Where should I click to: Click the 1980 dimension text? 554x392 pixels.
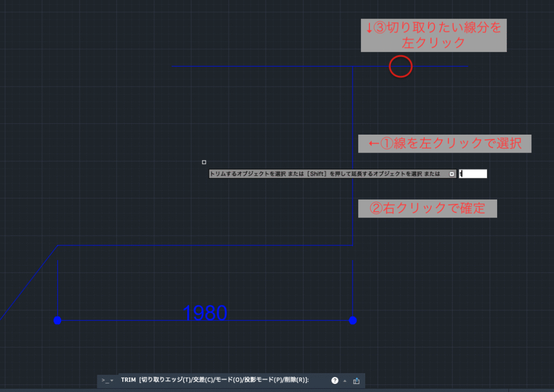tap(205, 313)
